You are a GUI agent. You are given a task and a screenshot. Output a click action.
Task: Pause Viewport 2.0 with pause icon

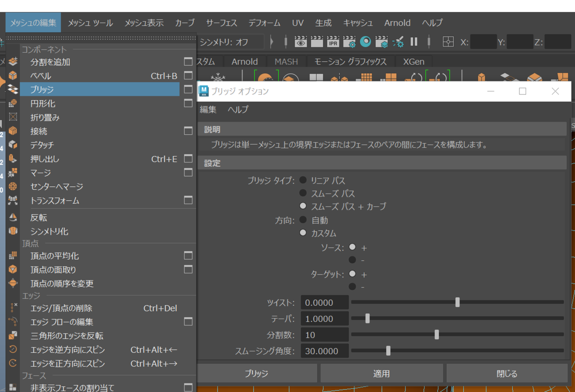click(414, 42)
